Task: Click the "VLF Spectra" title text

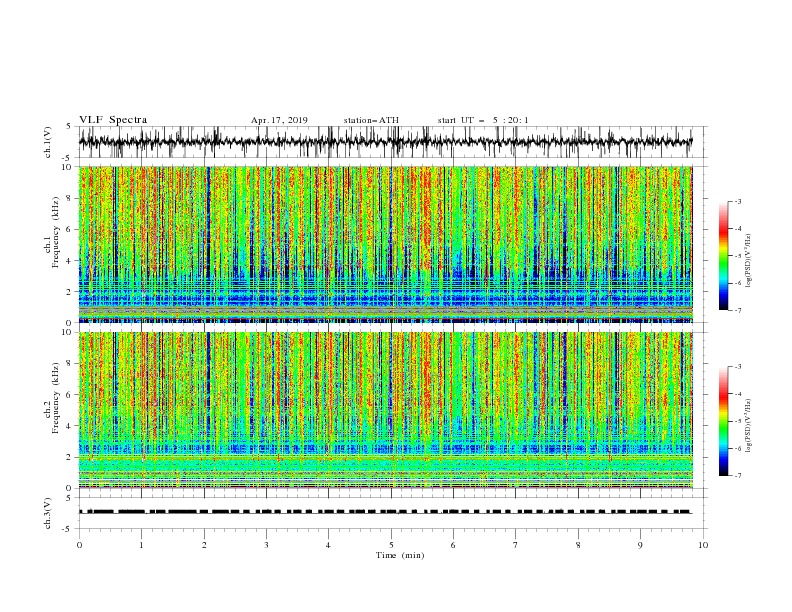Action: click(x=113, y=120)
